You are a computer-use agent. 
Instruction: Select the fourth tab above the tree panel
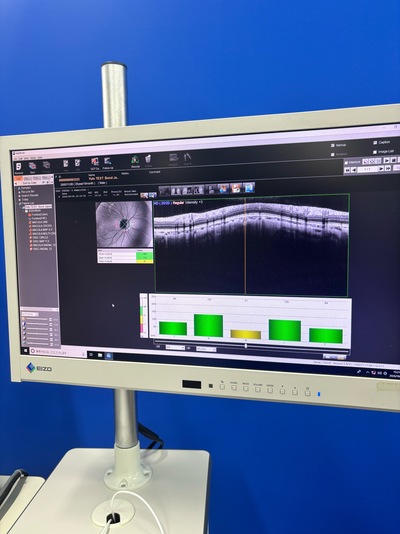coord(45,177)
